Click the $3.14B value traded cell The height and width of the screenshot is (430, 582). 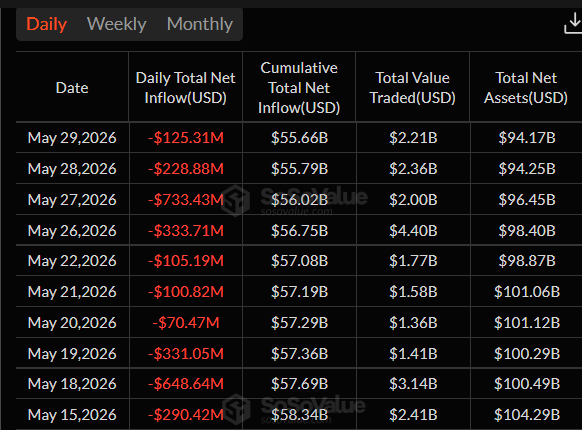[x=413, y=384]
